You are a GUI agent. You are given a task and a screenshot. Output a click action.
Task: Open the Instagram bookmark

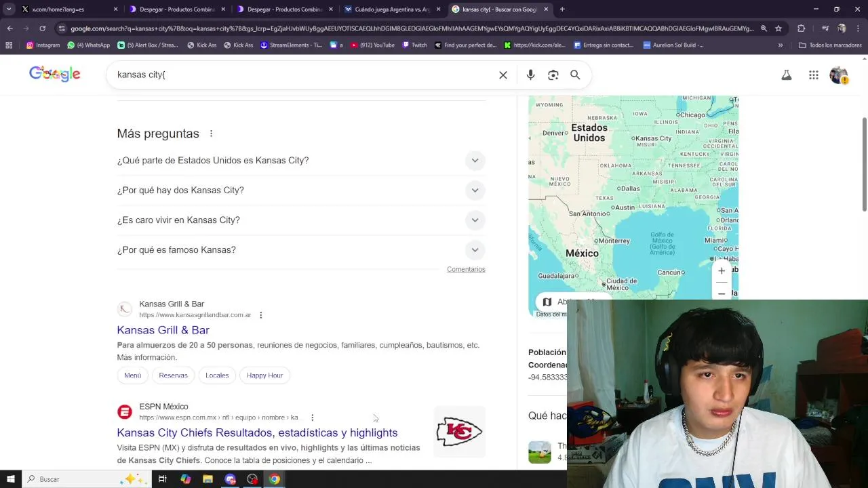click(x=43, y=45)
